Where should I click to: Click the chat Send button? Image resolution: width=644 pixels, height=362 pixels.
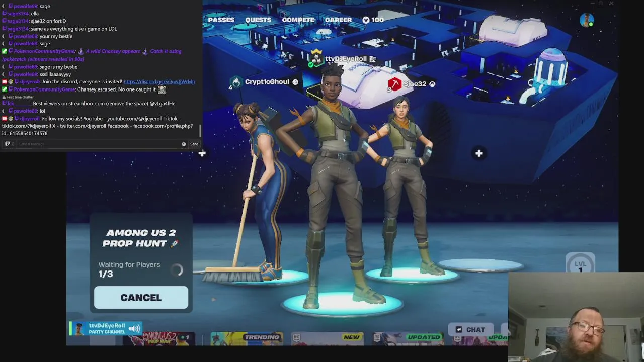tap(194, 144)
